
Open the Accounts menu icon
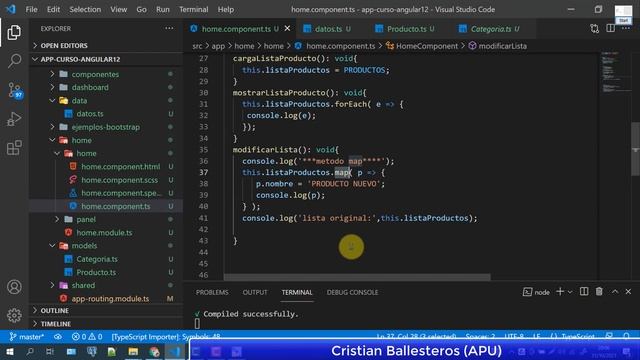(x=14, y=287)
